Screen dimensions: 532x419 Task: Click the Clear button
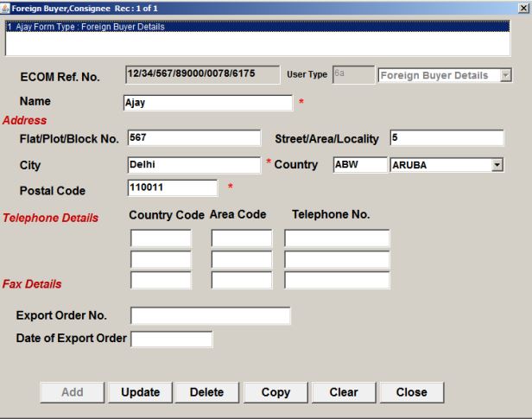pos(344,392)
